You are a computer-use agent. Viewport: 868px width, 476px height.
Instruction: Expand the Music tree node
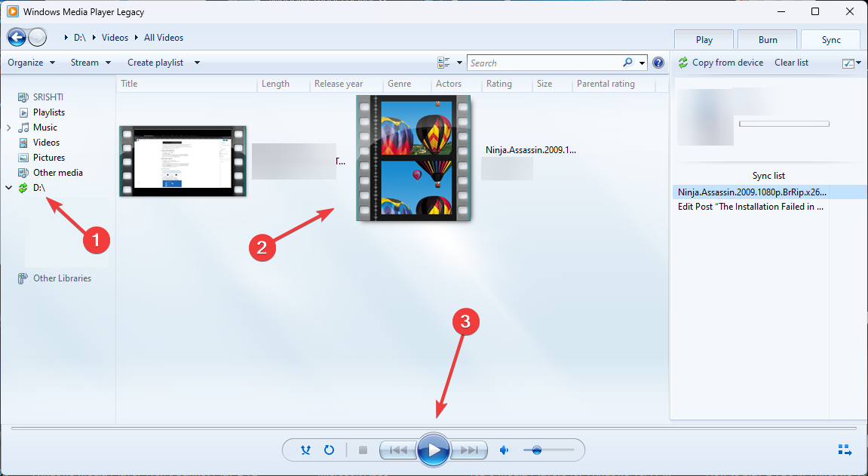point(9,127)
